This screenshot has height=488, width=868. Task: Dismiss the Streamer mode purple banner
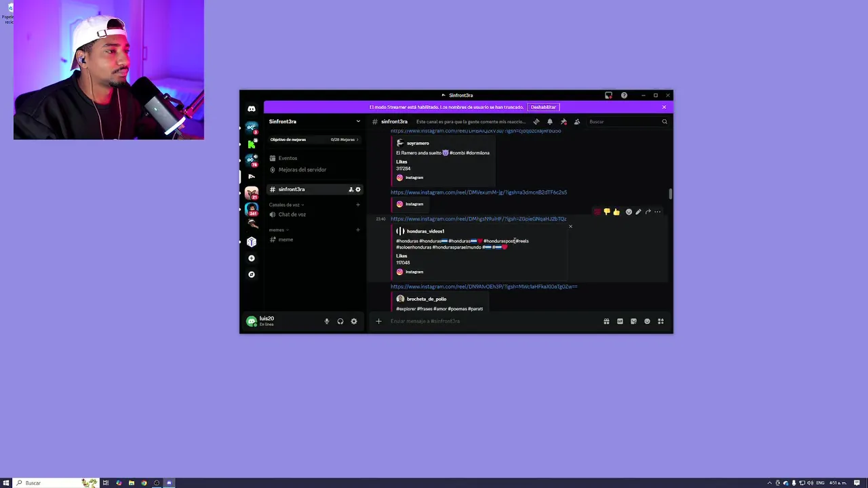[x=664, y=107]
